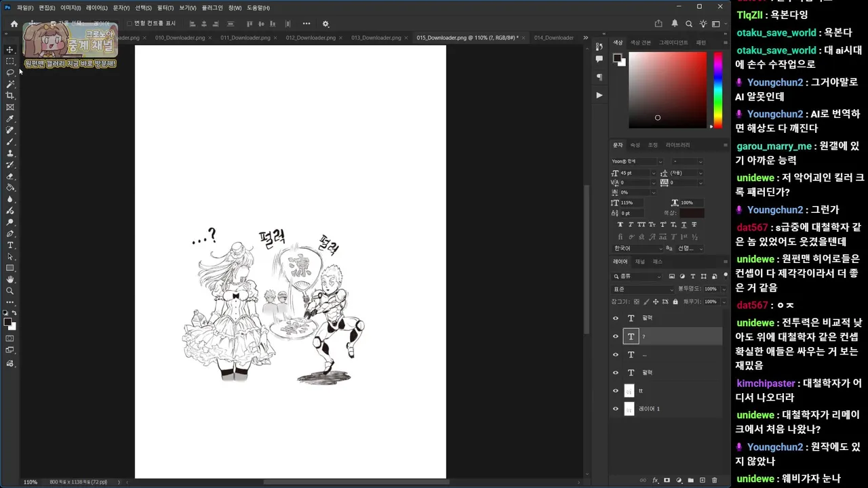Open the Search icon in top bar

[x=689, y=24]
